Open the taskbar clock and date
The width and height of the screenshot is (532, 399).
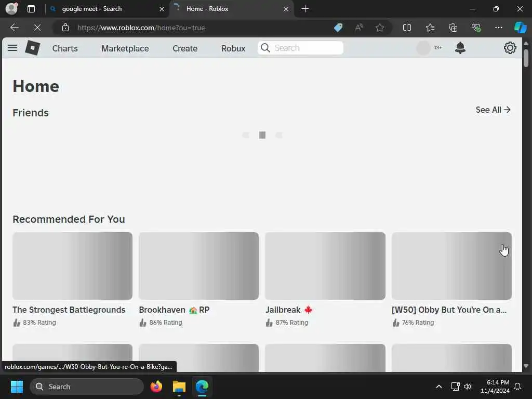coord(495,387)
